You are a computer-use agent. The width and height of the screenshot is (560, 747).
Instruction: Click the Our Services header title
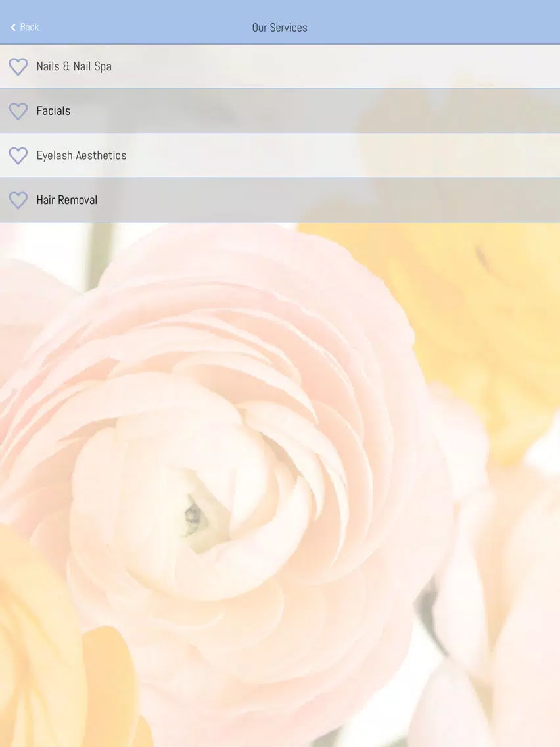279,28
